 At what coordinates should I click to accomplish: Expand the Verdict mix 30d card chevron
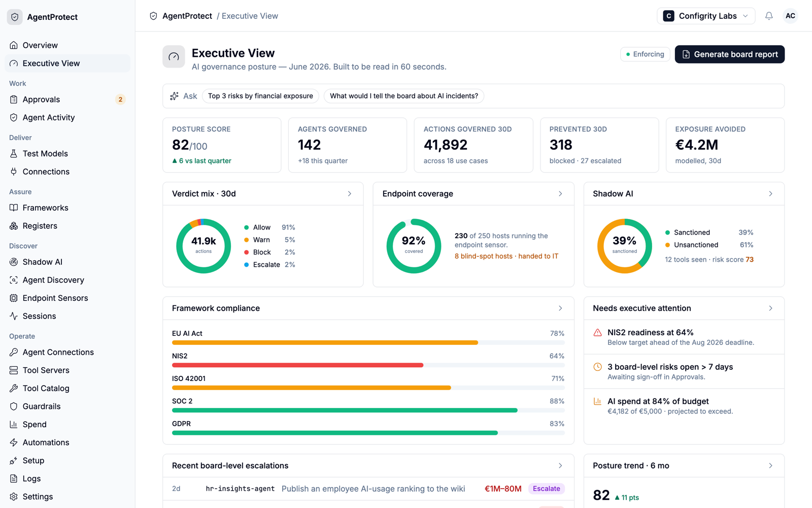point(350,194)
